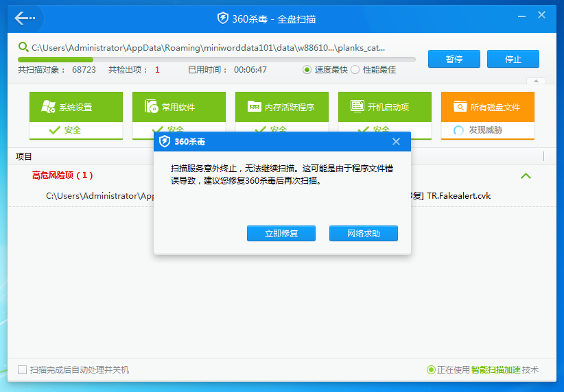The width and height of the screenshot is (564, 392).
Task: Click the shield icon in 360杀毒 dialog
Action: pos(165,141)
